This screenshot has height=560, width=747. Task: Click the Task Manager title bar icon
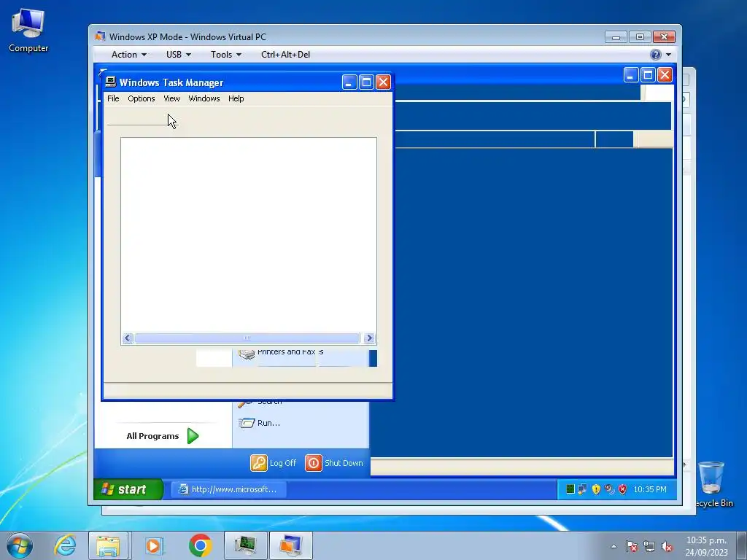pos(111,82)
